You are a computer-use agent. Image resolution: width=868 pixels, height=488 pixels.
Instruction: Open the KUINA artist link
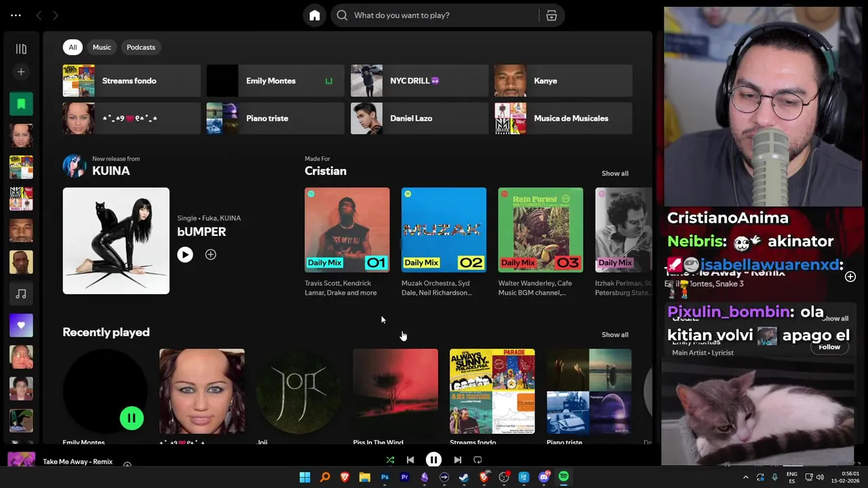coord(111,171)
